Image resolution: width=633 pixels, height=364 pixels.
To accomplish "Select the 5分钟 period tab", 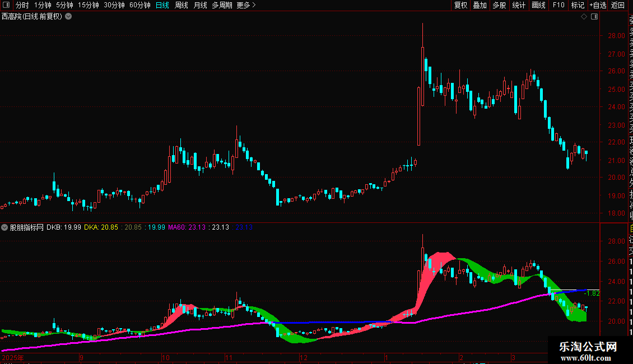I will coord(64,5).
